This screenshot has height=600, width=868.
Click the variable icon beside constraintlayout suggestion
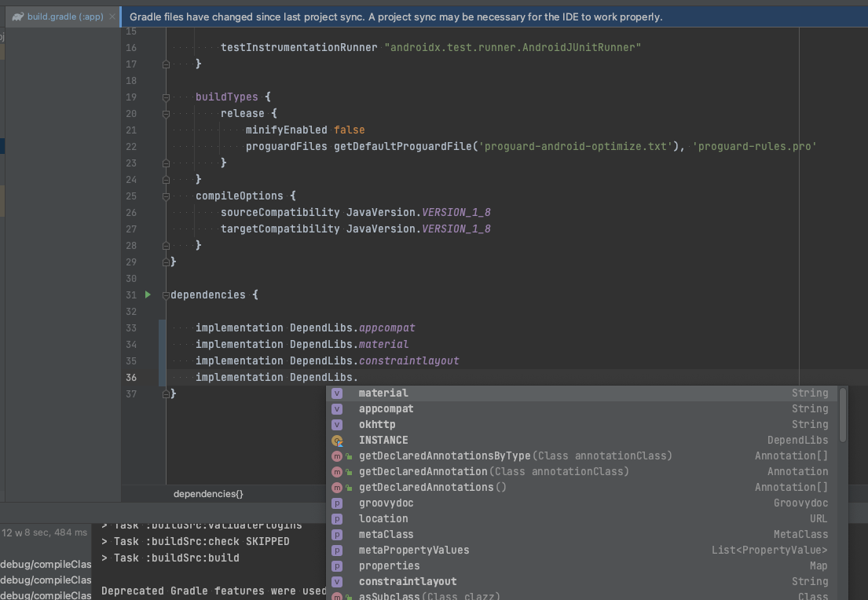[337, 582]
